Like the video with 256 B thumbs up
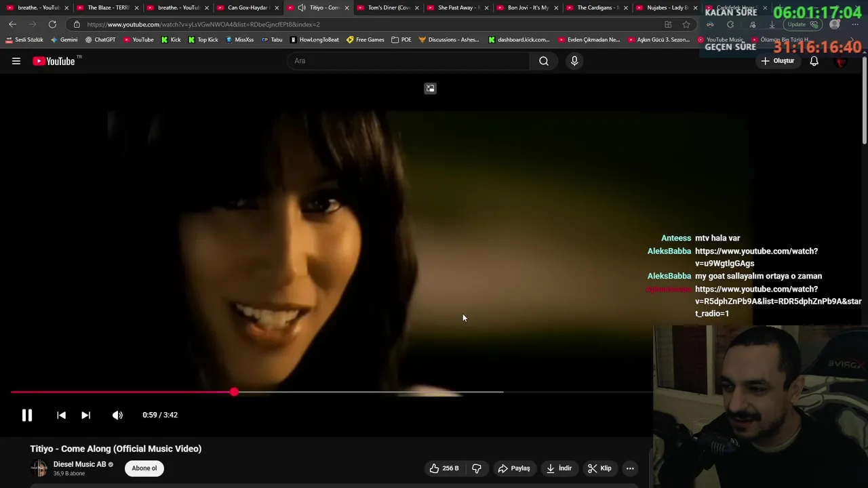 444,468
